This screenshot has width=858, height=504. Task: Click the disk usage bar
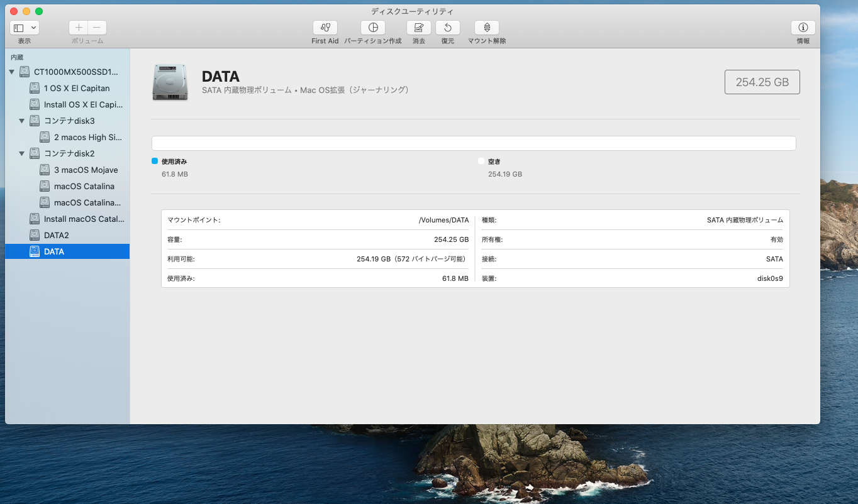[474, 143]
